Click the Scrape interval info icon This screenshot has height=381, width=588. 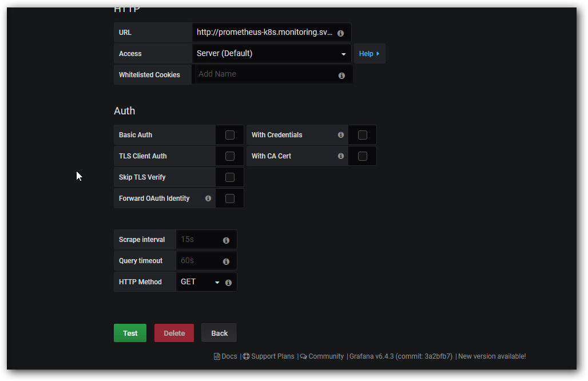click(x=226, y=240)
